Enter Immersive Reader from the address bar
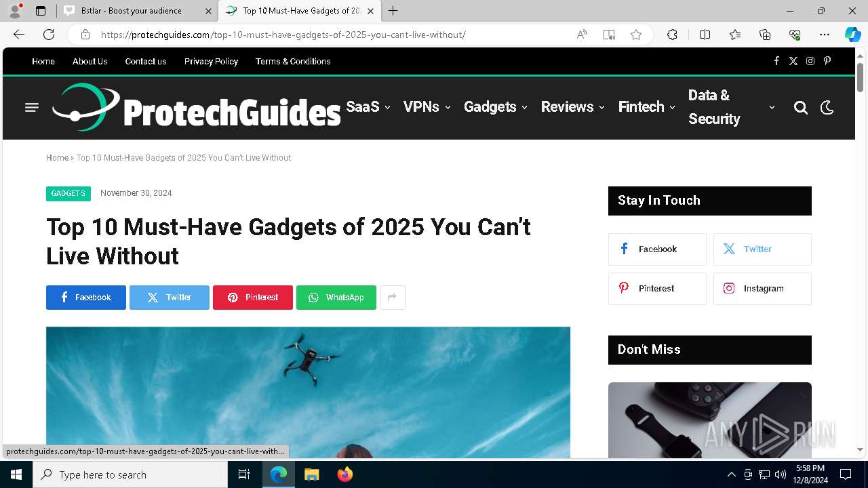Image resolution: width=868 pixels, height=488 pixels. click(609, 35)
